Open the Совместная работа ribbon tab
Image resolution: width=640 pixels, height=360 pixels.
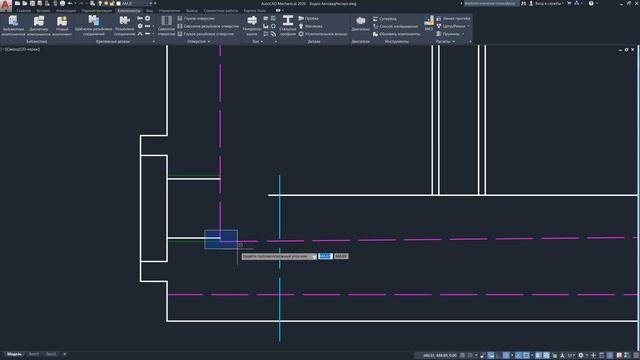(x=220, y=11)
